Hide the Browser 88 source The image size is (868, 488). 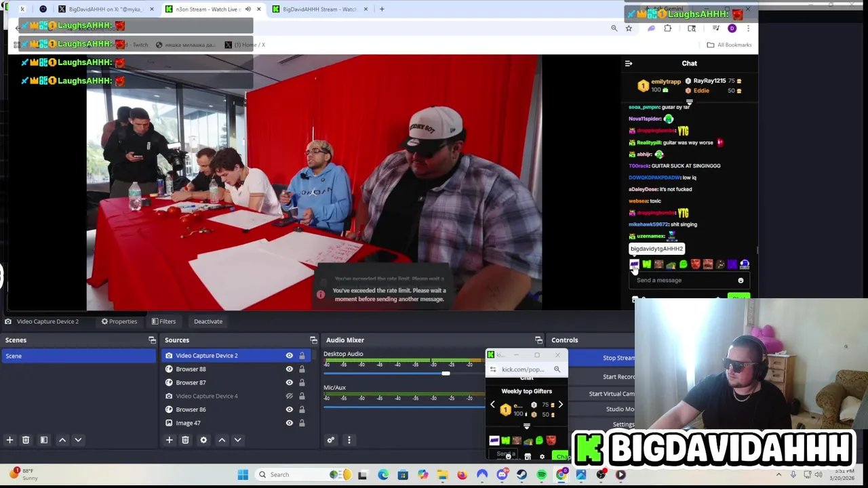pos(290,369)
